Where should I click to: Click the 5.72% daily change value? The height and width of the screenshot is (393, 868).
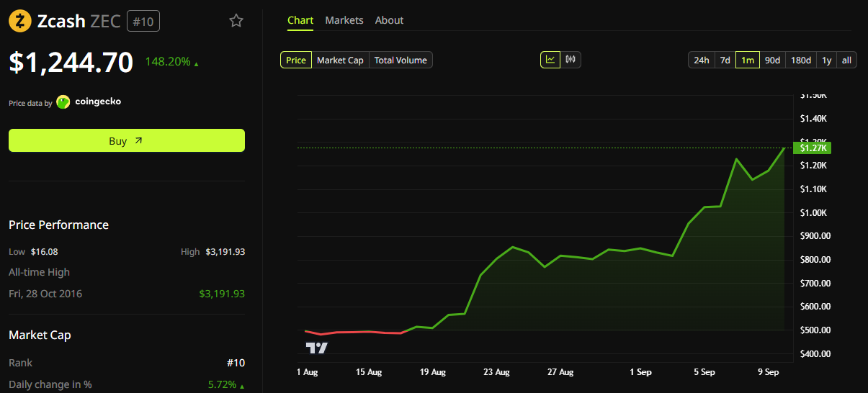pyautogui.click(x=222, y=384)
